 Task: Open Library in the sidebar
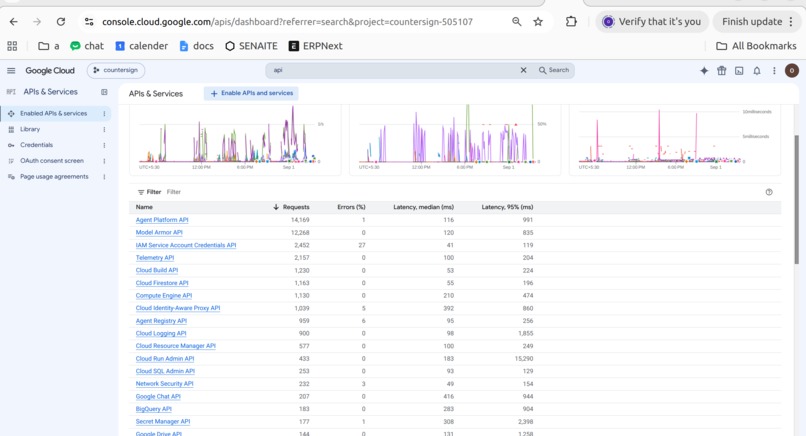(x=30, y=129)
